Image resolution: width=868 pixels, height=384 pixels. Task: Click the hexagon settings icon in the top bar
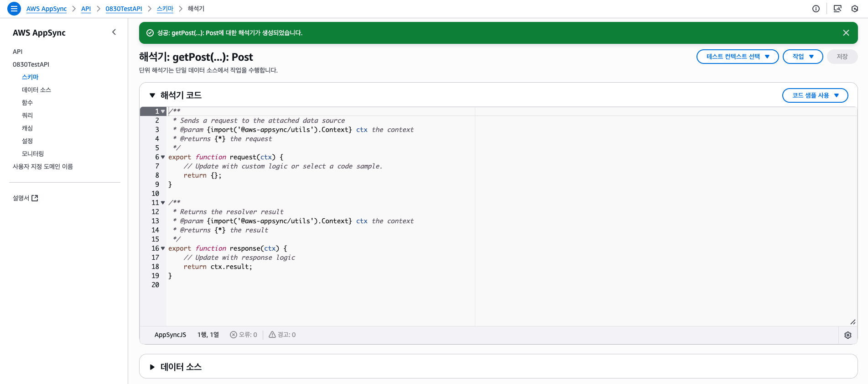855,9
